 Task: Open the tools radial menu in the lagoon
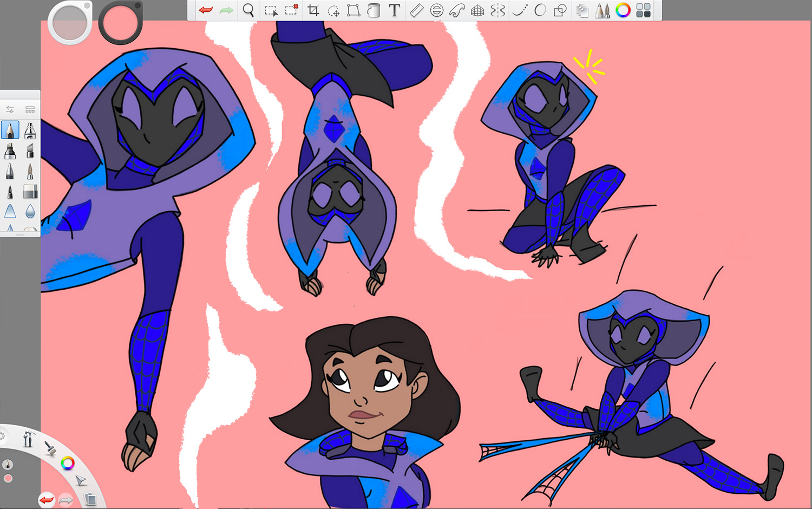28,440
